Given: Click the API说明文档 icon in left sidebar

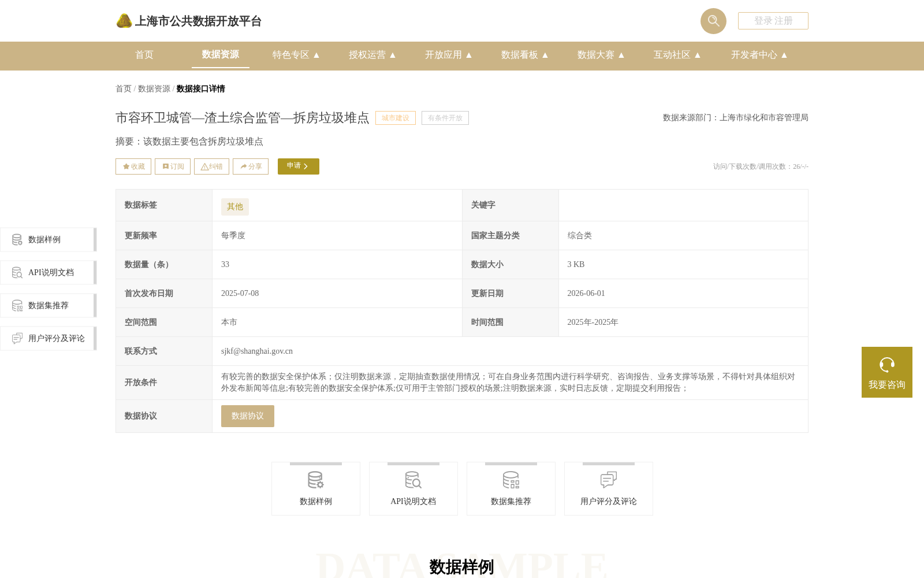Looking at the screenshot, I should coord(17,272).
